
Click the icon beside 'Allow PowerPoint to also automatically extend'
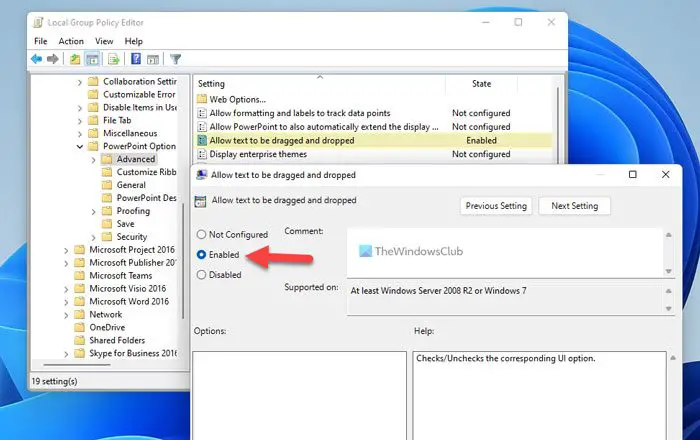tap(202, 127)
